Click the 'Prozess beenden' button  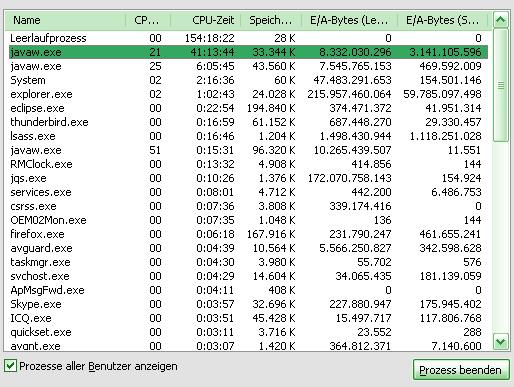(x=461, y=370)
